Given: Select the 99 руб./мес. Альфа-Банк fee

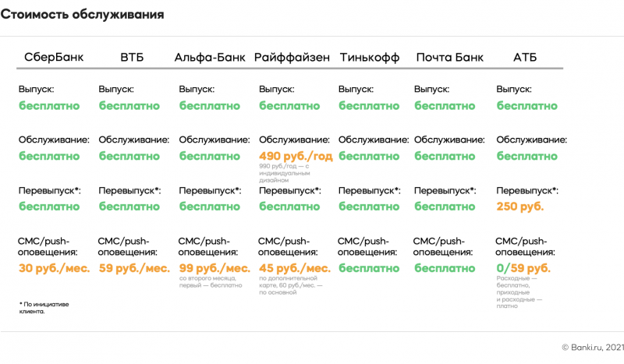Looking at the screenshot, I should point(214,267).
